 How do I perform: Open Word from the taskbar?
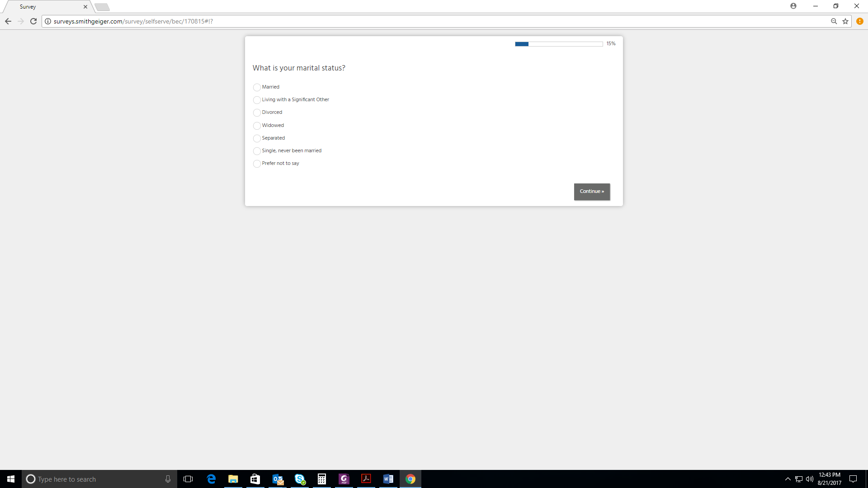click(388, 479)
